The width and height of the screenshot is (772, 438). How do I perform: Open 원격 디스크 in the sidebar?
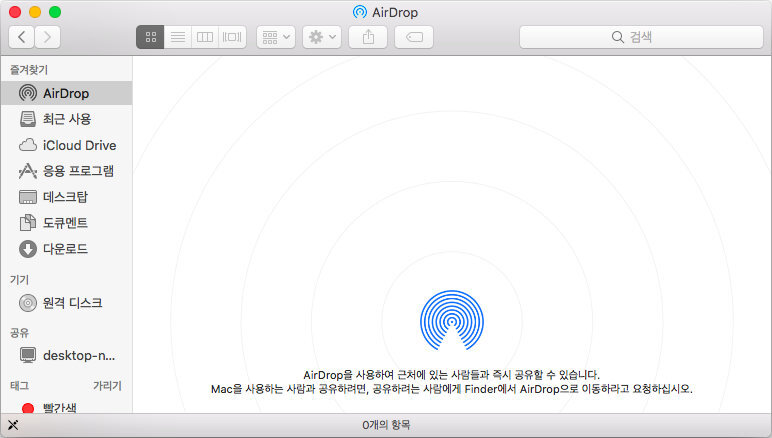(66, 303)
